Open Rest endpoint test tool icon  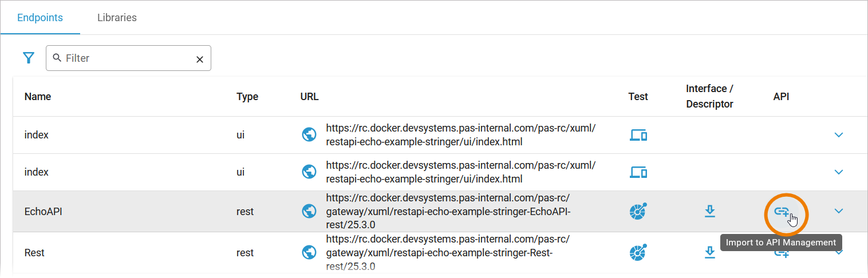638,252
